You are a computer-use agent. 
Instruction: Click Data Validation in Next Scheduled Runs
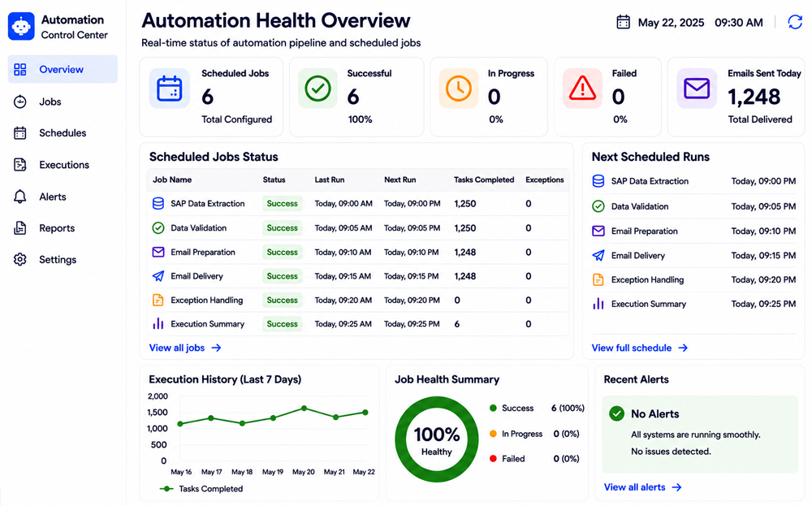point(640,206)
